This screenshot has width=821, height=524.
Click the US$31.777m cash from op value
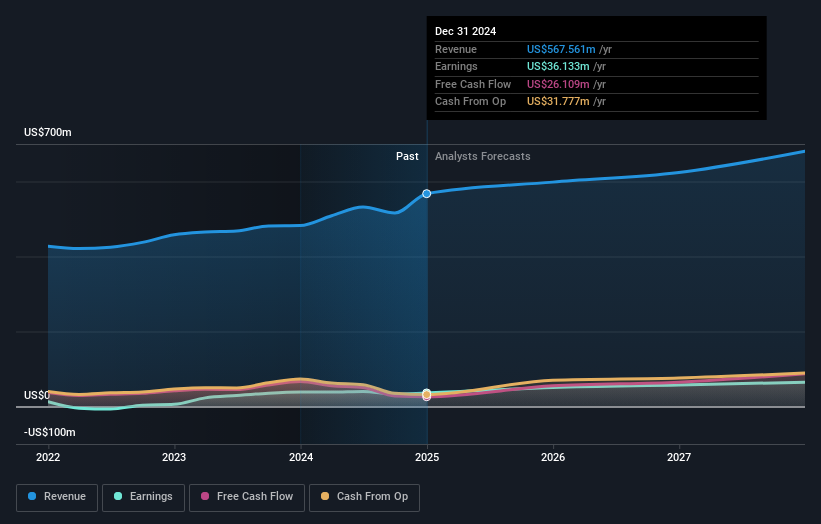tap(558, 102)
